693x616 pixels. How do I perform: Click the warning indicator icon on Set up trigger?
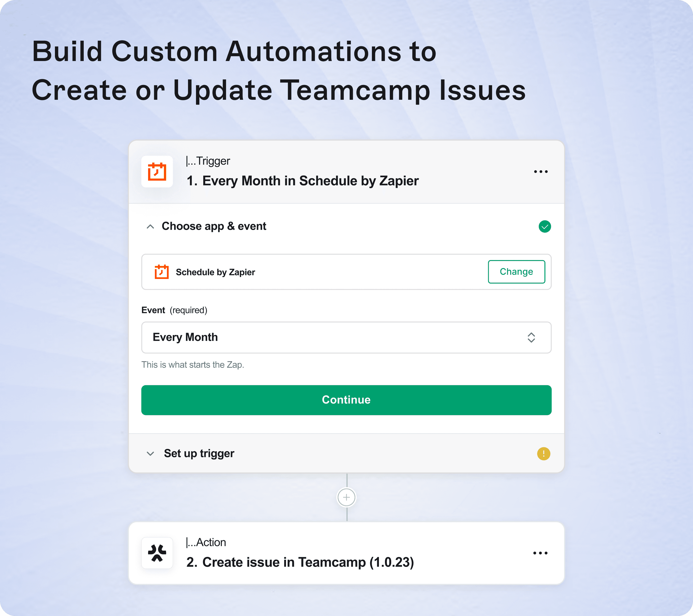tap(543, 453)
